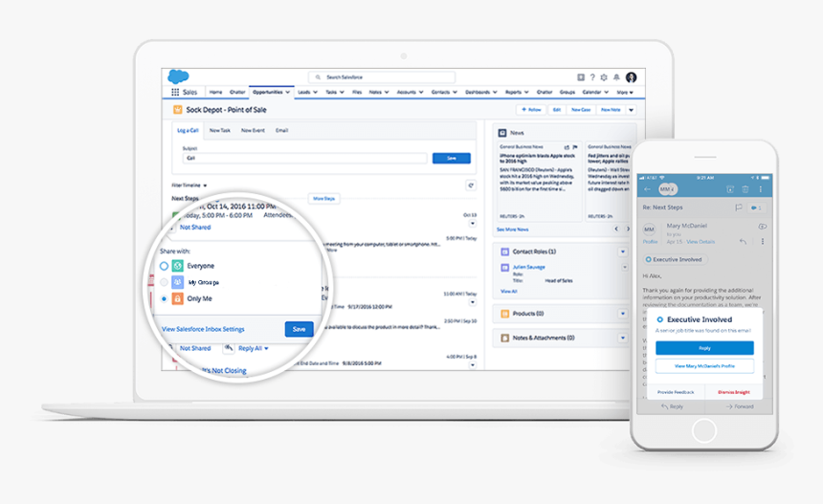Viewport: 823px width, 504px height.
Task: Click the Edit button
Action: point(557,110)
